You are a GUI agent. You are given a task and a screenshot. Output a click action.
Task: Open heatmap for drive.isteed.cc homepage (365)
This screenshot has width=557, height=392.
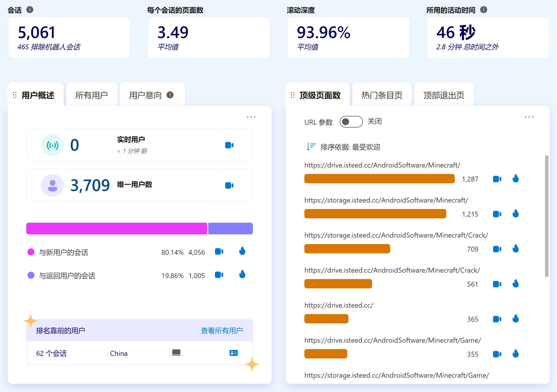(x=516, y=319)
